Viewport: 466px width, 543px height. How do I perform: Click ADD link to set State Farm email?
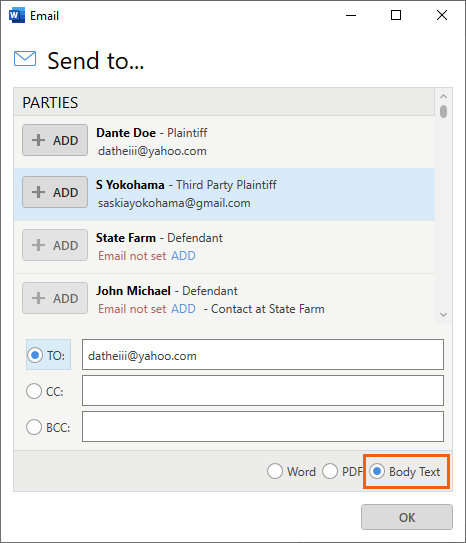click(x=183, y=256)
